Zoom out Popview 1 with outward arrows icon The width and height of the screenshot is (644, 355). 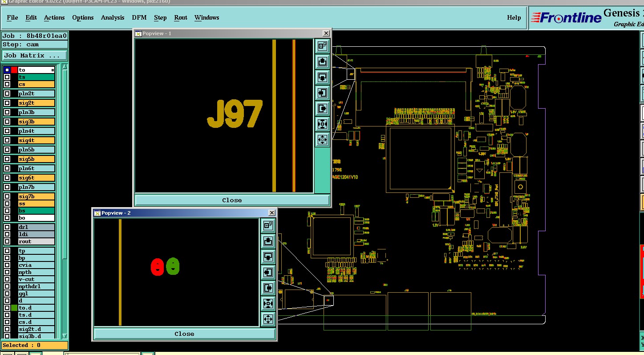322,139
